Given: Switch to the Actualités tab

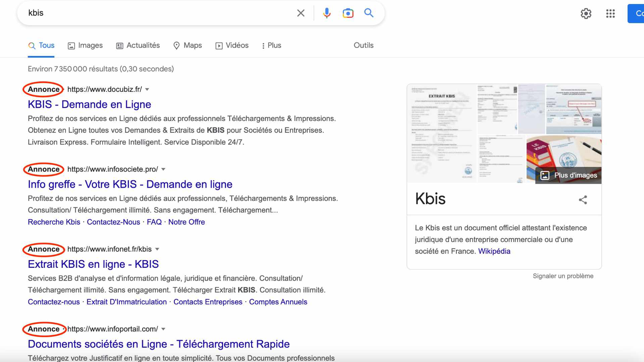Looking at the screenshot, I should [x=138, y=46].
